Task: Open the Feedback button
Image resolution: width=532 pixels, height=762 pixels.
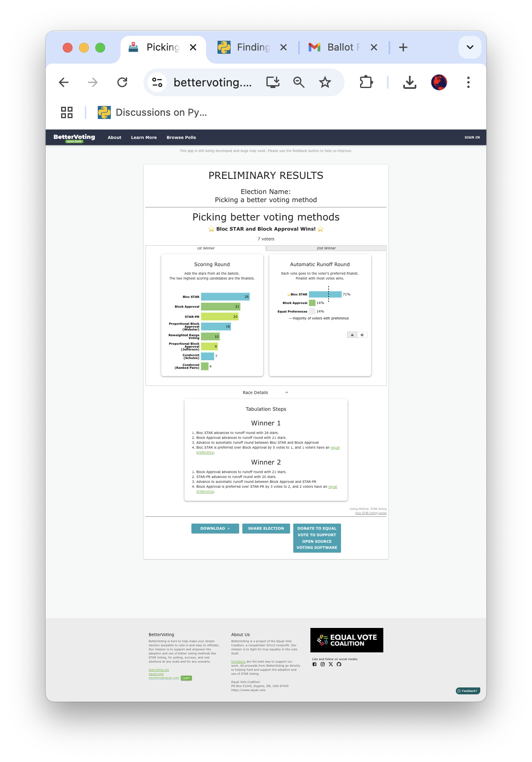Action: pyautogui.click(x=468, y=691)
